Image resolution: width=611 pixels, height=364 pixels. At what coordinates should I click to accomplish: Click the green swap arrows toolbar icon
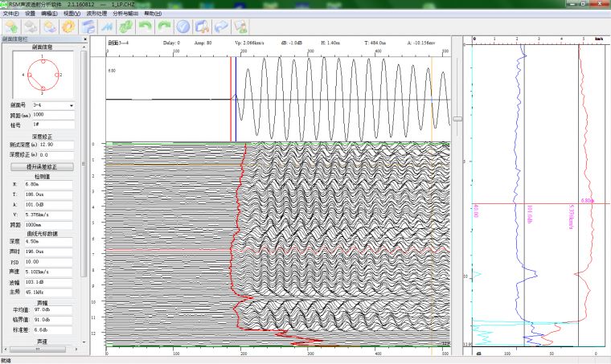[126, 27]
